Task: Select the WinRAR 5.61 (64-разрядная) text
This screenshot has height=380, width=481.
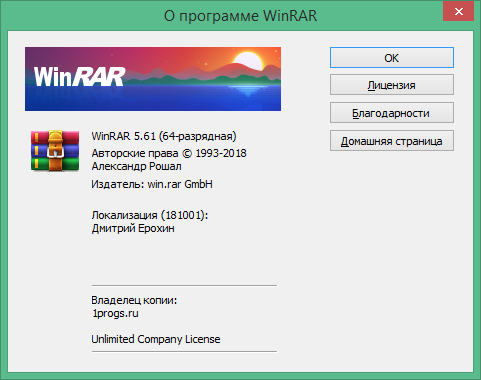Action: pos(164,136)
